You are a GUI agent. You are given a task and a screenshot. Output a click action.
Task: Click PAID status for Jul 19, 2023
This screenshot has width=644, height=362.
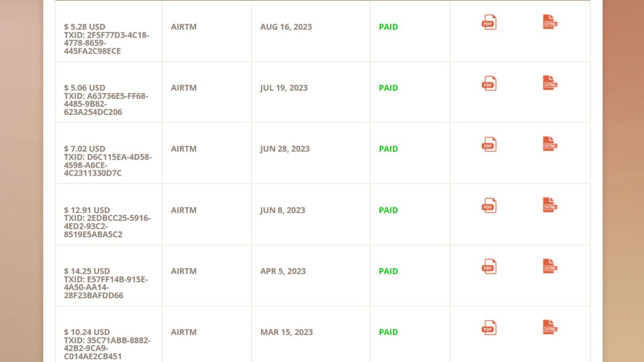pos(388,88)
